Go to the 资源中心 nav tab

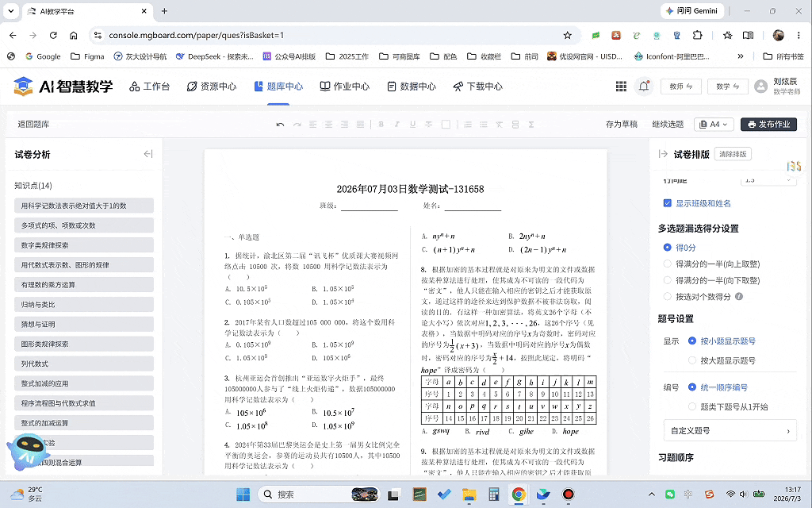click(212, 87)
